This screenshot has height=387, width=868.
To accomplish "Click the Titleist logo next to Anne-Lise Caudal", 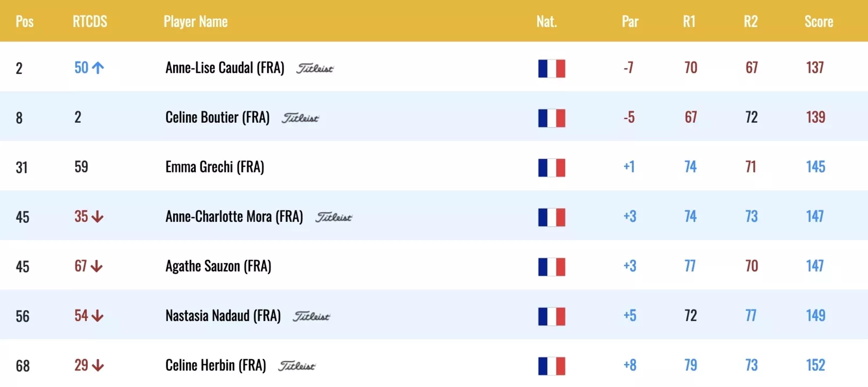I will 315,69.
